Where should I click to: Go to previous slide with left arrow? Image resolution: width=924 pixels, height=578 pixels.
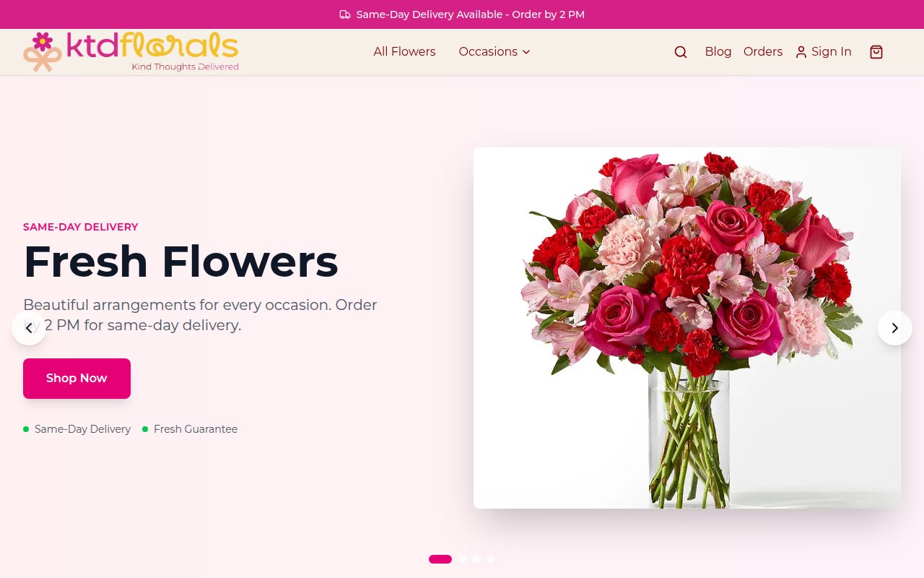coord(29,328)
